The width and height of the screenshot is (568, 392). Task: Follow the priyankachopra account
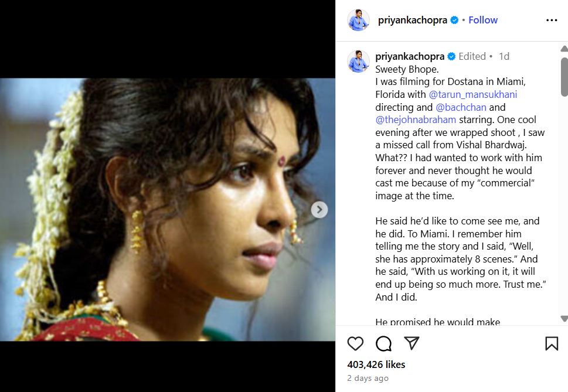(483, 21)
